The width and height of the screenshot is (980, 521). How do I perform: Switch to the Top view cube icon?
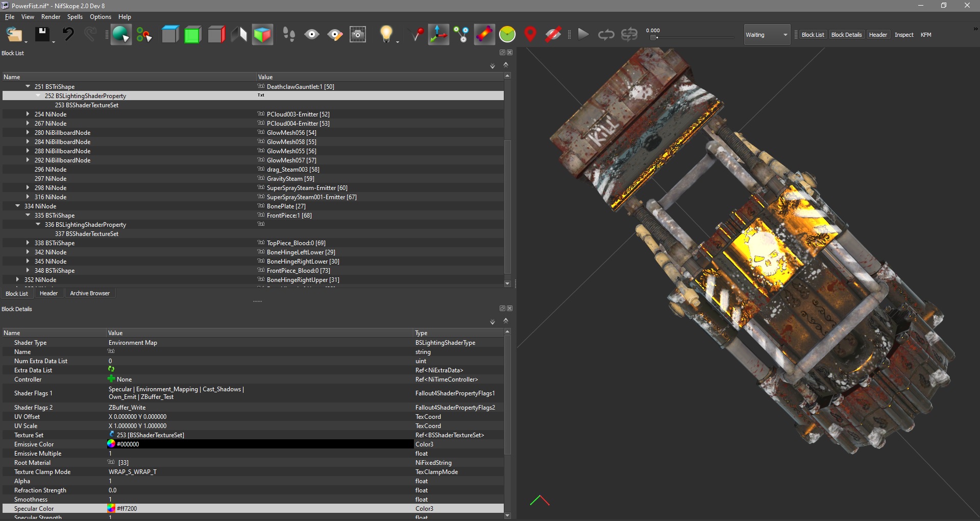170,35
